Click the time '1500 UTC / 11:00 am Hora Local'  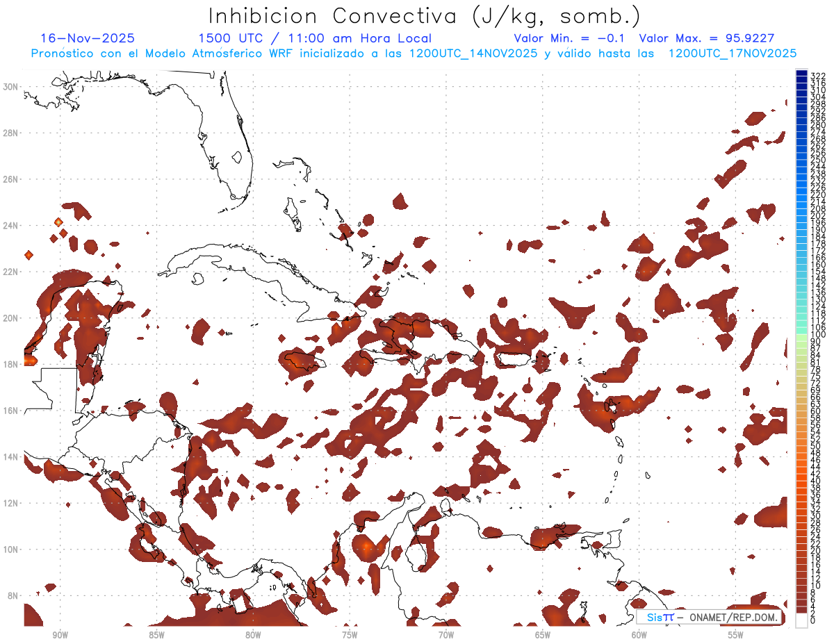tap(315, 38)
